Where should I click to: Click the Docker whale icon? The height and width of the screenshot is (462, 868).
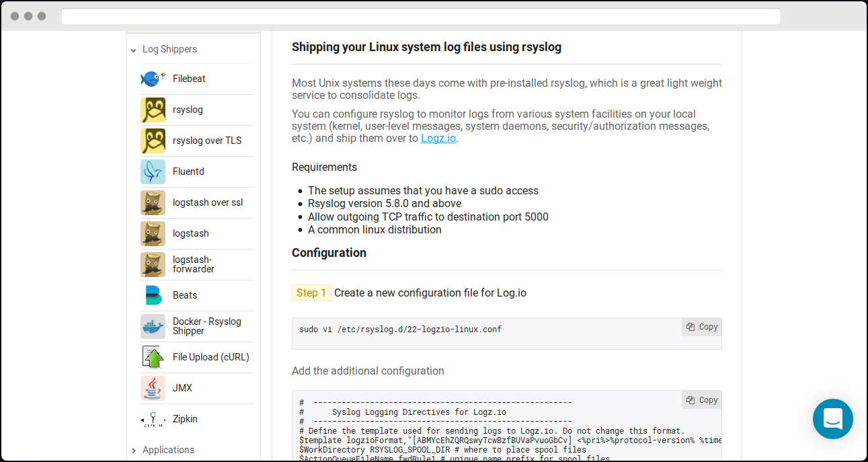[x=153, y=326]
